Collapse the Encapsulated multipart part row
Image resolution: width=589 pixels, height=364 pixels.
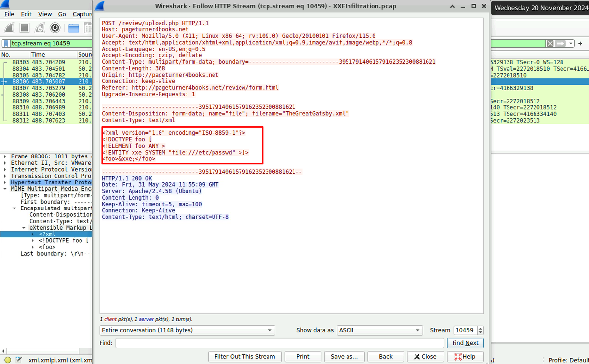[15, 208]
